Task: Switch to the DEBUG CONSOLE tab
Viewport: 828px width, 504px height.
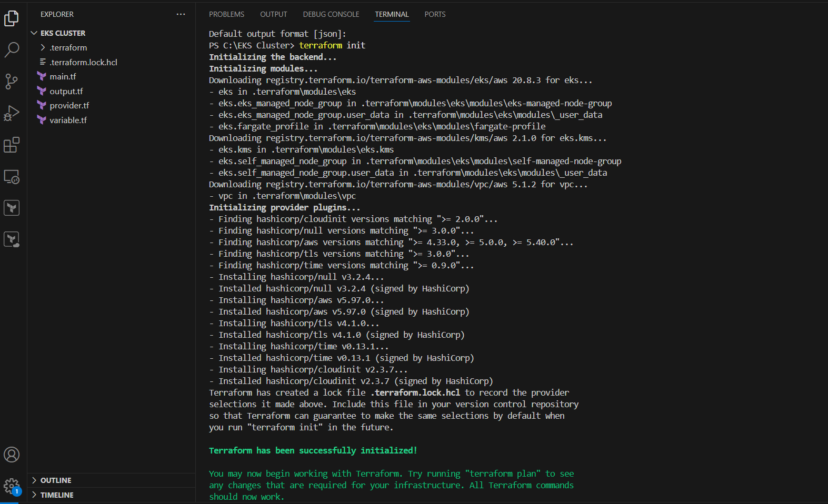Action: pyautogui.click(x=331, y=14)
